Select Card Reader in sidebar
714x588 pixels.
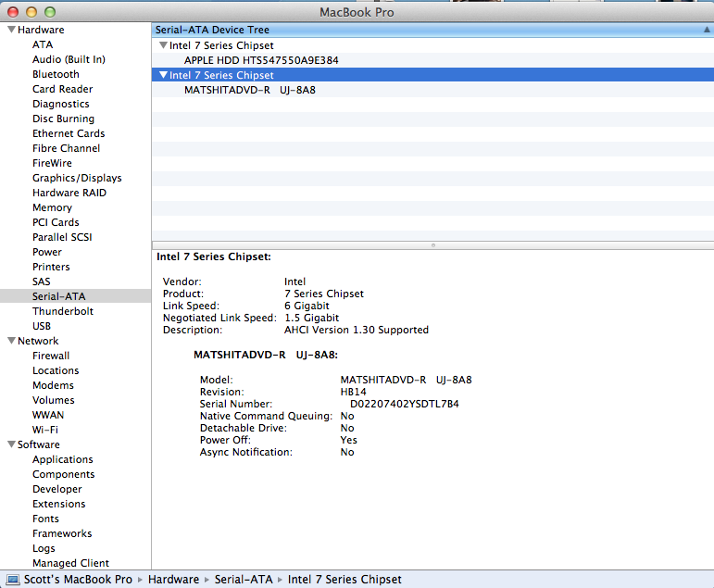[62, 89]
